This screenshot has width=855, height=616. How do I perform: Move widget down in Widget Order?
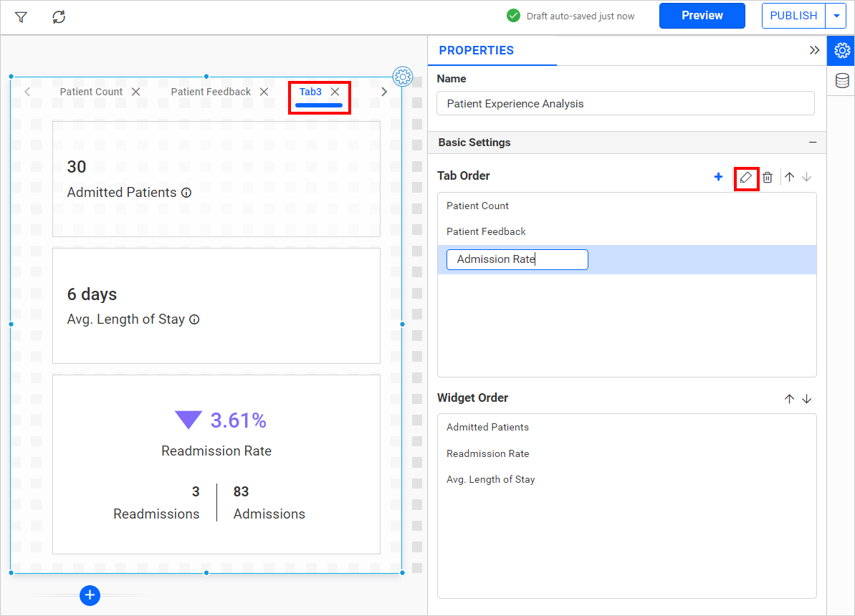tap(807, 399)
